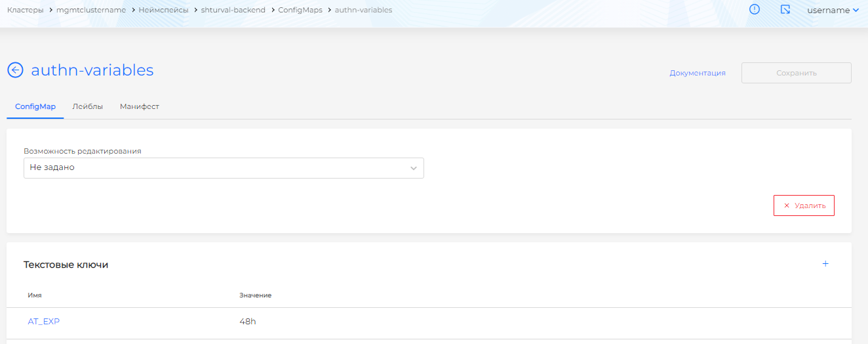Click the square arrow icon in header

pyautogui.click(x=785, y=10)
